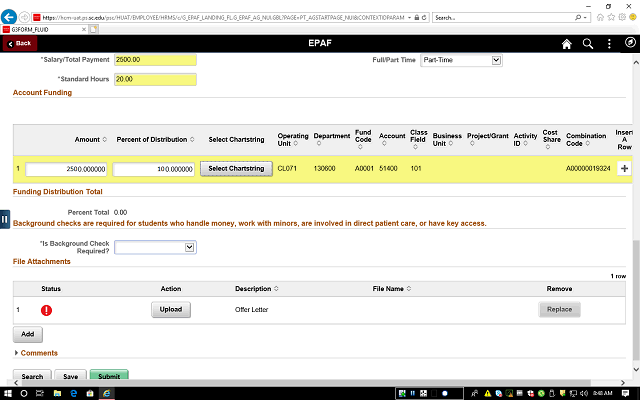Open the three-dot actions menu in header
The width and height of the screenshot is (640, 400).
(x=609, y=44)
